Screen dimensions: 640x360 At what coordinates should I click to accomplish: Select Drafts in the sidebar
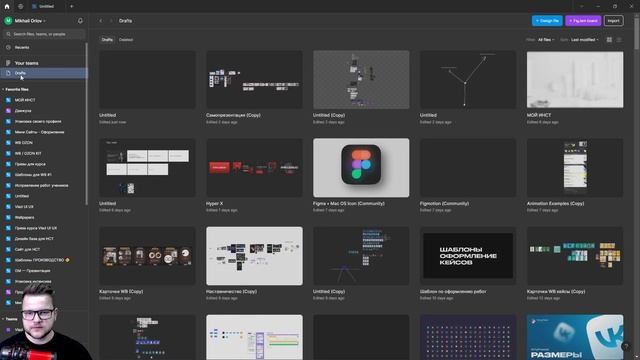click(43, 73)
